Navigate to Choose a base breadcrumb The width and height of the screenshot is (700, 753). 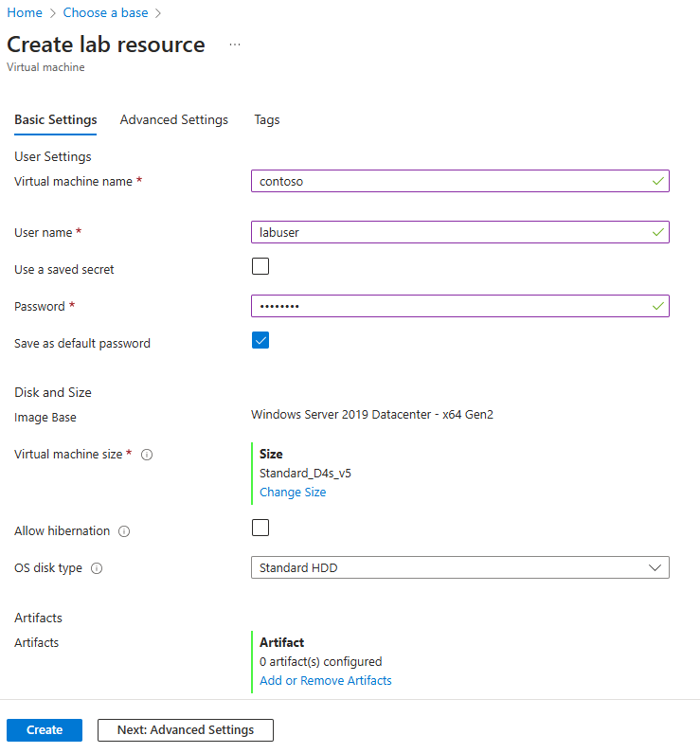pos(105,12)
